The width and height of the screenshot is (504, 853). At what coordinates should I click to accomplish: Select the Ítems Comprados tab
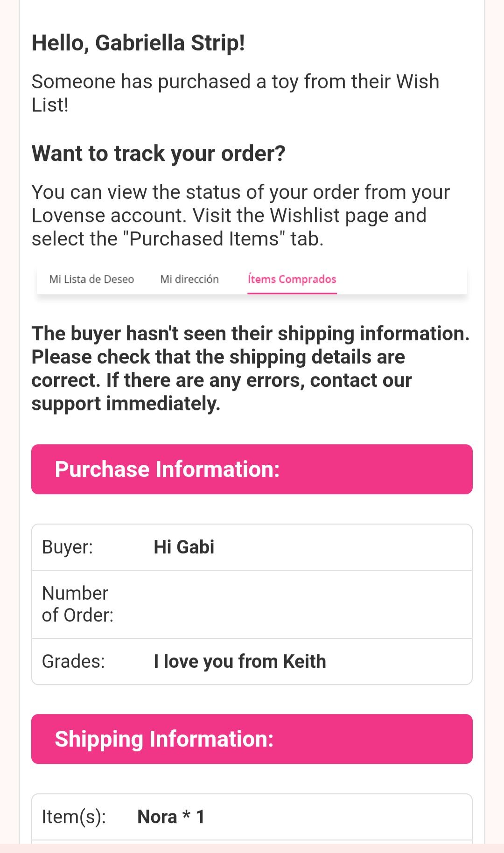pos(292,279)
